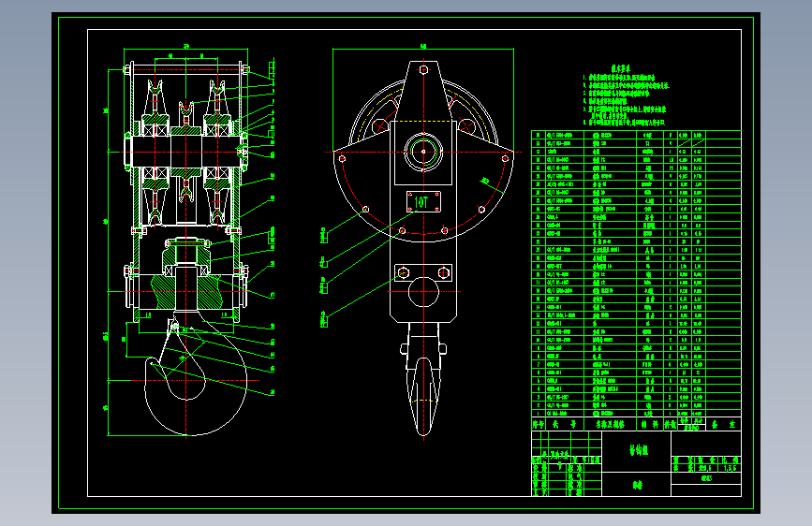Click the 备注 column header

pos(723,425)
